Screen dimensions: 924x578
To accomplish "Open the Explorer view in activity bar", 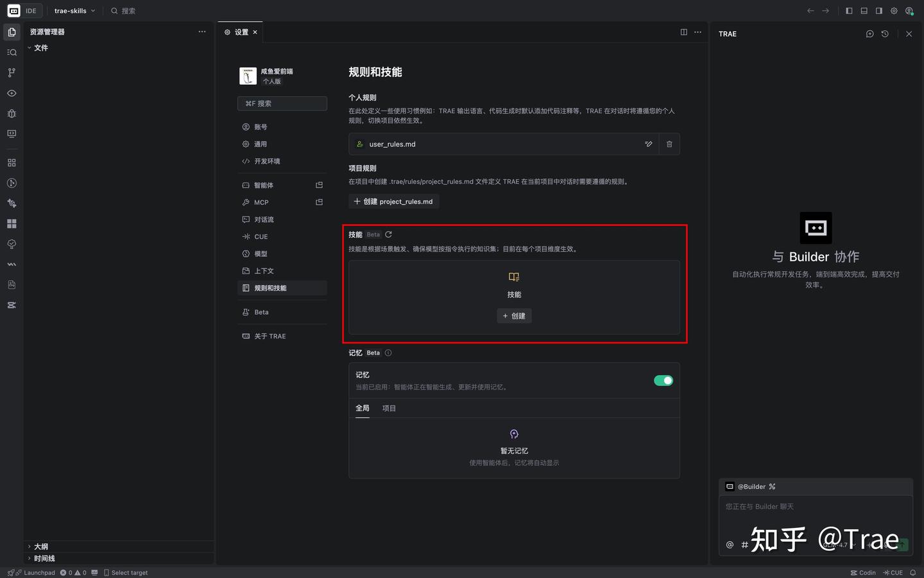I will tap(12, 32).
